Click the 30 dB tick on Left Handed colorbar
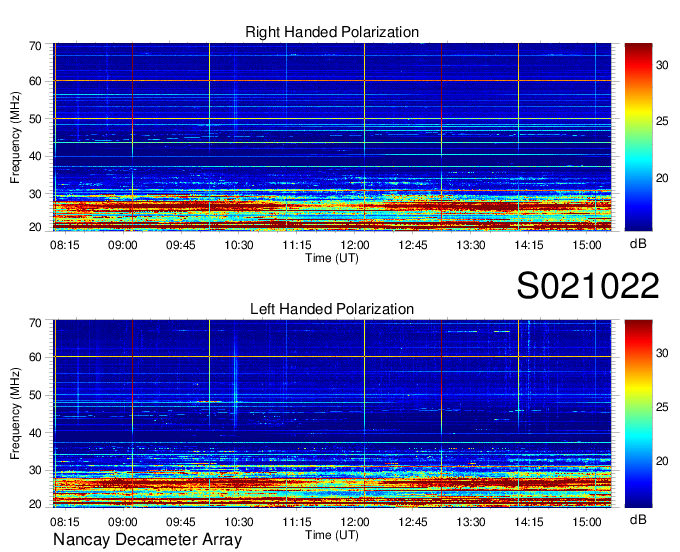 tap(662, 353)
